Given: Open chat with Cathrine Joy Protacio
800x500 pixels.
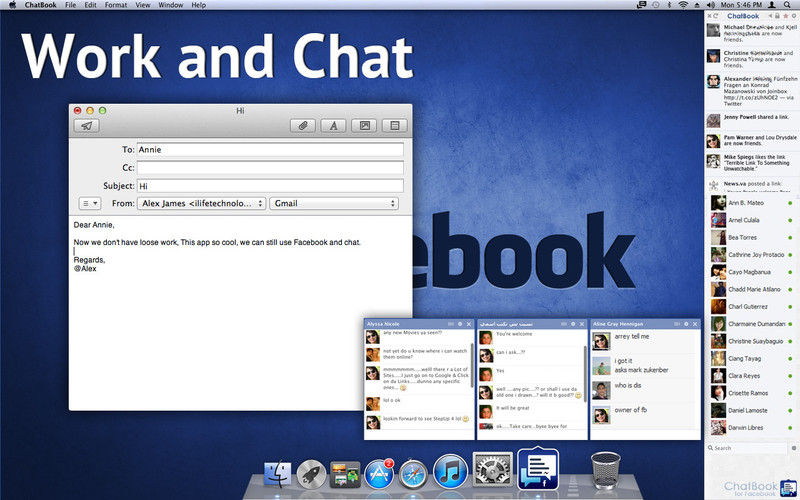Looking at the screenshot, I should 752,255.
